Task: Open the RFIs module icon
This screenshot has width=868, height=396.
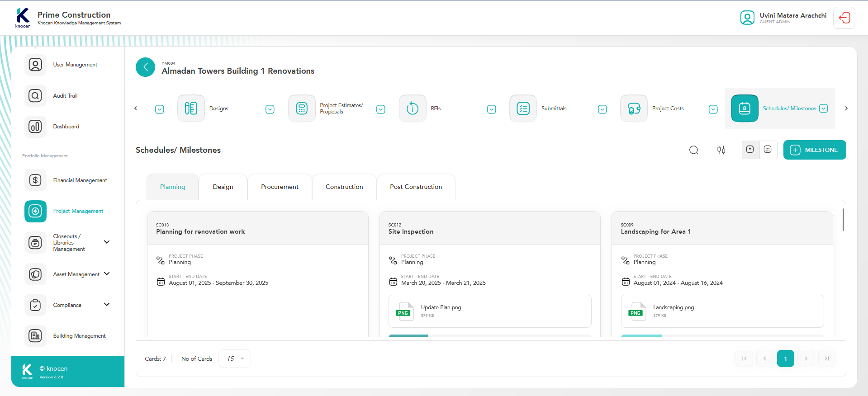Action: point(413,108)
